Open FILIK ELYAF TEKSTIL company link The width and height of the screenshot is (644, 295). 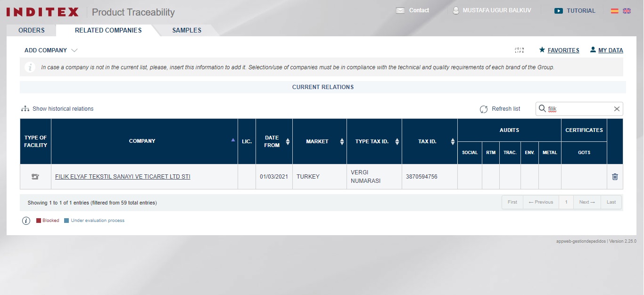point(123,177)
